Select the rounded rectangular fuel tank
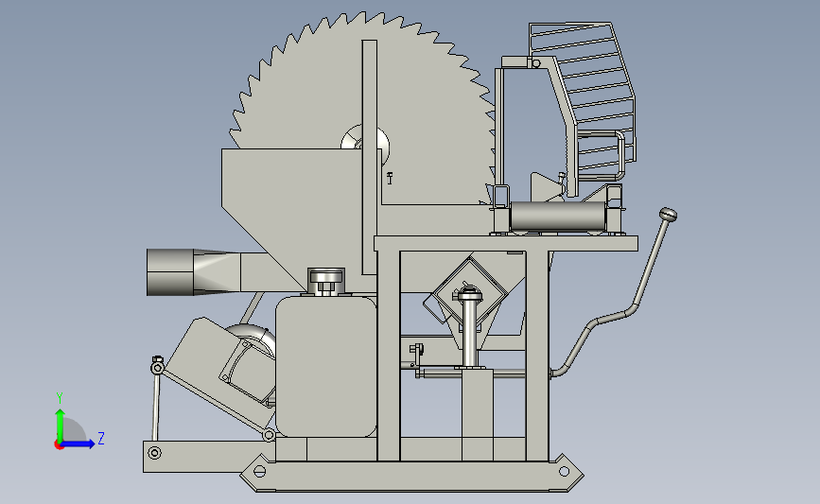The width and height of the screenshot is (820, 504). [325, 367]
